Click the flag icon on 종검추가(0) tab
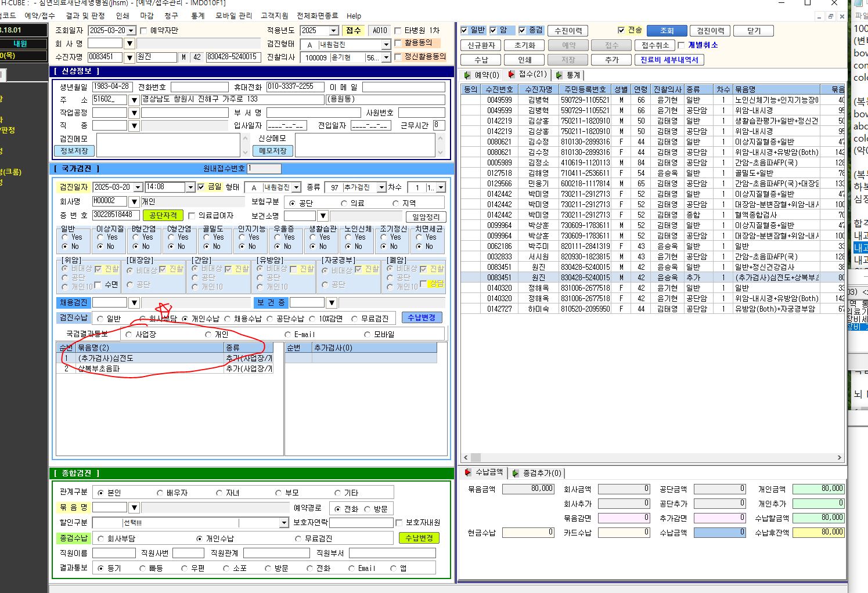The width and height of the screenshot is (868, 593). point(516,473)
